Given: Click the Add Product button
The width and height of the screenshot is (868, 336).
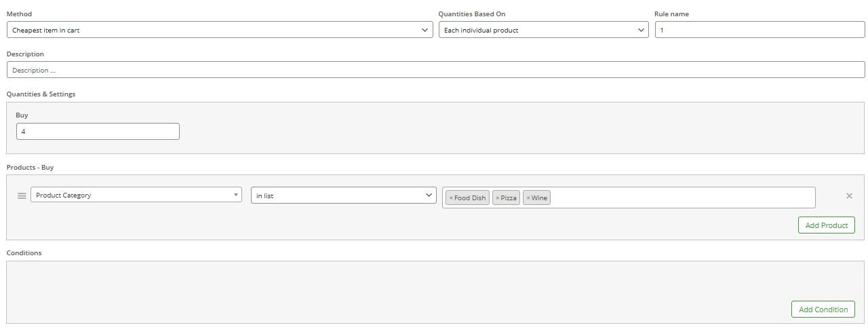Looking at the screenshot, I should (826, 225).
